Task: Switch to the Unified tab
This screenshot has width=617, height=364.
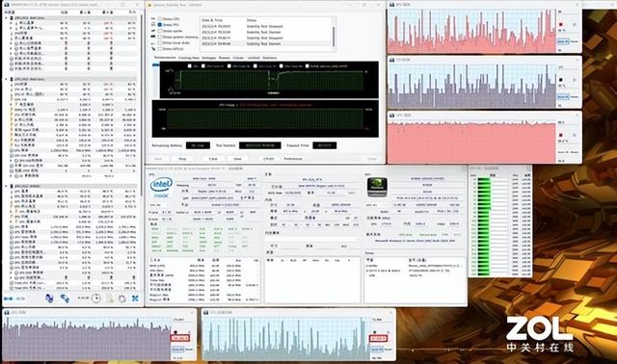Action: 254,58
